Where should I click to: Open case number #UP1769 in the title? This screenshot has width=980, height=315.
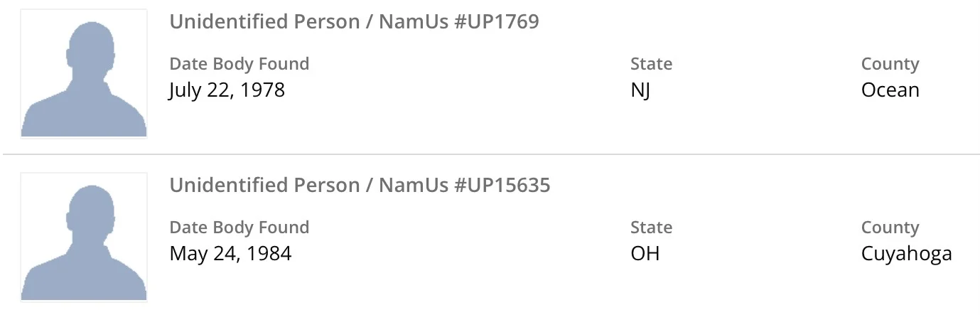(497, 22)
